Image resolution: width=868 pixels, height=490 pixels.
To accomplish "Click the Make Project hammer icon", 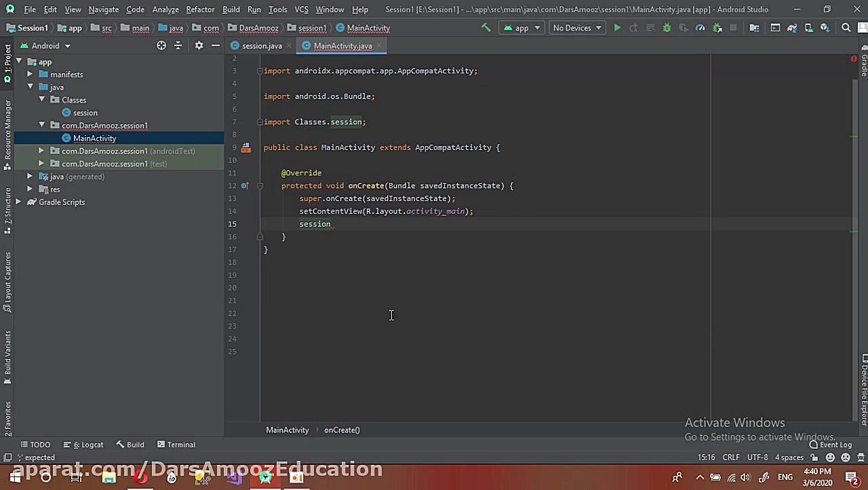I will [486, 28].
